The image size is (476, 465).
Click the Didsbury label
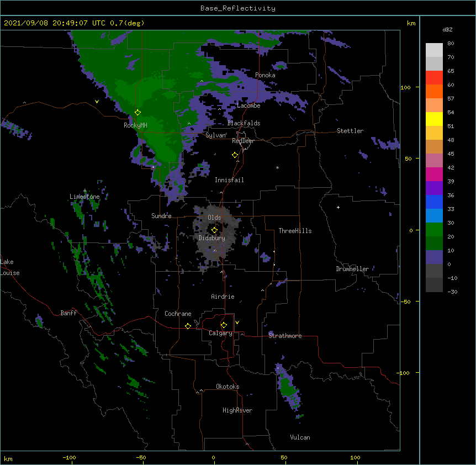click(x=212, y=238)
